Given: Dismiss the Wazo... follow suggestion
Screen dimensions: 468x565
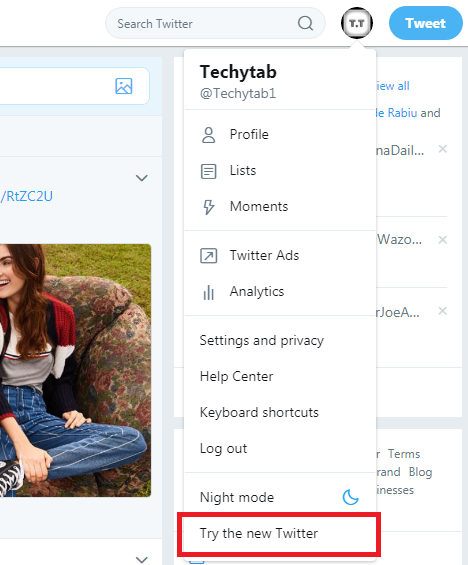Looking at the screenshot, I should pyautogui.click(x=442, y=239).
